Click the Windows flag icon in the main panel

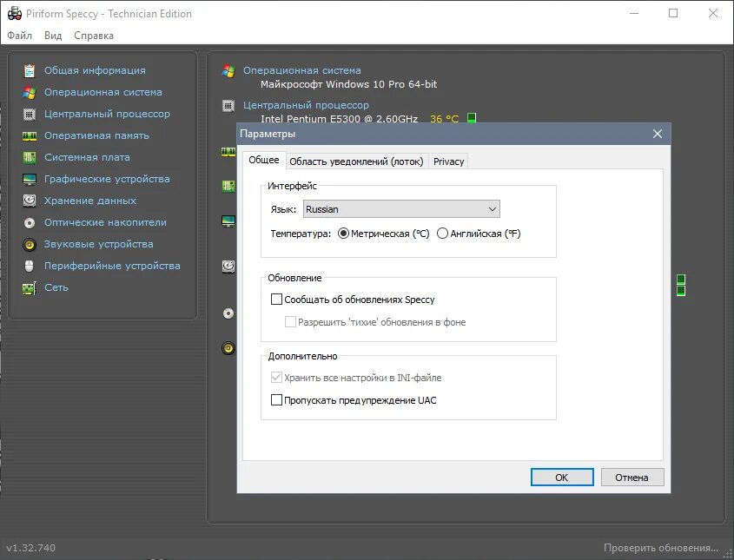(228, 71)
